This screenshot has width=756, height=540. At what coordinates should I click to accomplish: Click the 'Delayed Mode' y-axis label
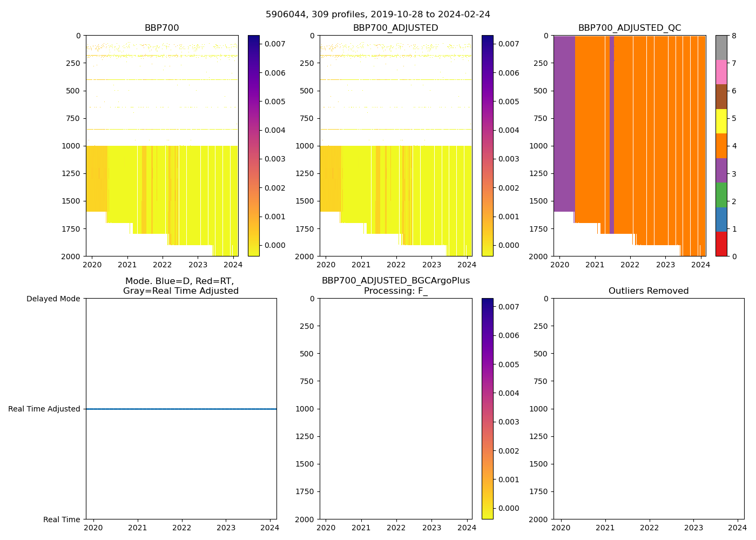tap(53, 299)
